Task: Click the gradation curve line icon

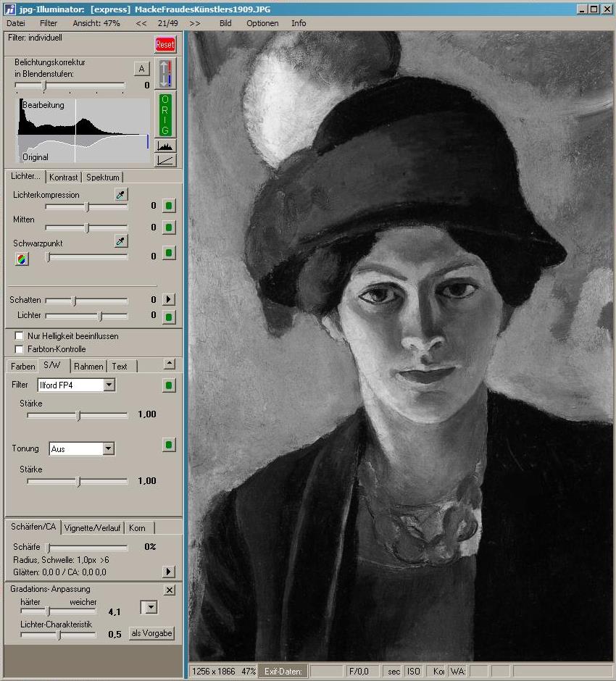Action: pos(165,160)
